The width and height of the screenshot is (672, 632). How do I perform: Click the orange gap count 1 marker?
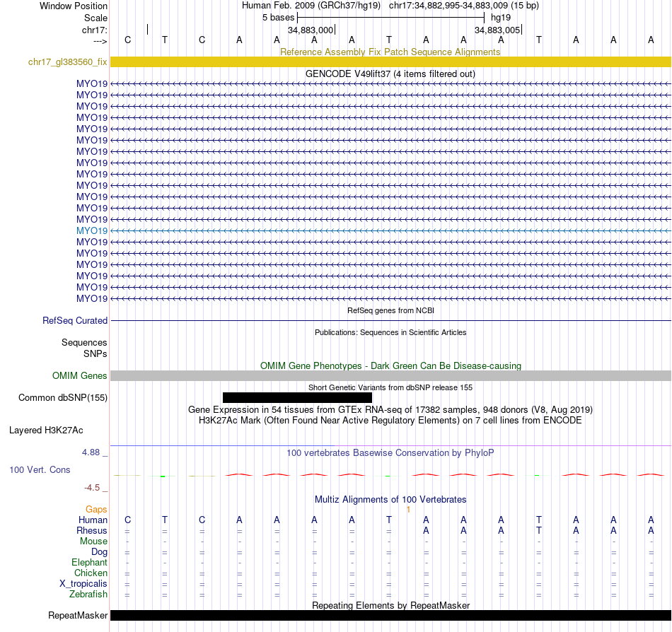(x=408, y=510)
